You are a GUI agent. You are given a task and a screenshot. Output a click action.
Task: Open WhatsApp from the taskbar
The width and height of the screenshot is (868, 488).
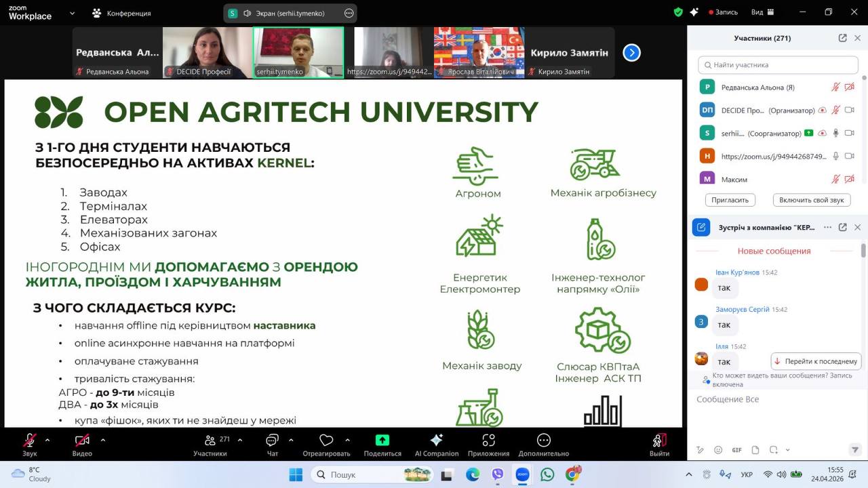point(547,474)
